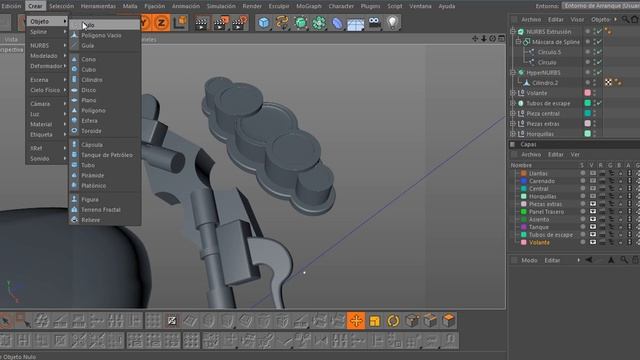Collapse the Máscara de Spline tree node
Screen dimensions: 640x360
[x=518, y=42]
